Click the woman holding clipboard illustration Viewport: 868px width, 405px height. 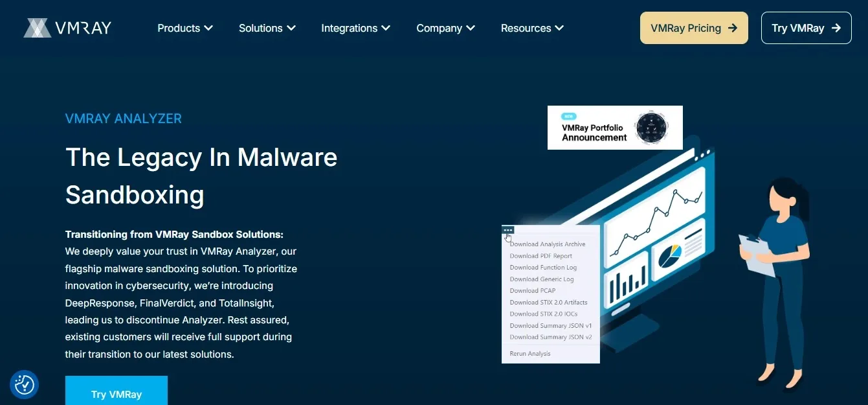click(774, 282)
